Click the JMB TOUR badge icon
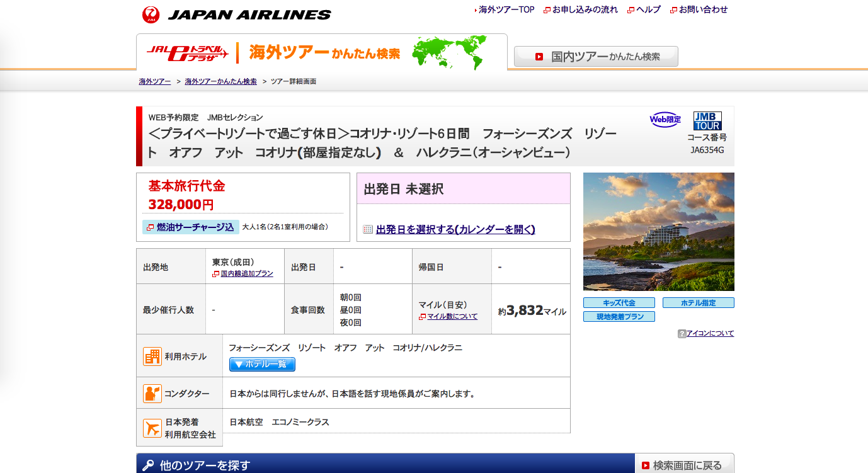This screenshot has height=473, width=868. pyautogui.click(x=707, y=120)
